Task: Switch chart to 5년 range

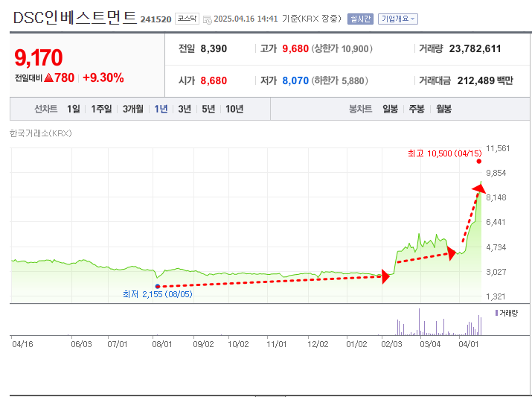Action: (208, 109)
